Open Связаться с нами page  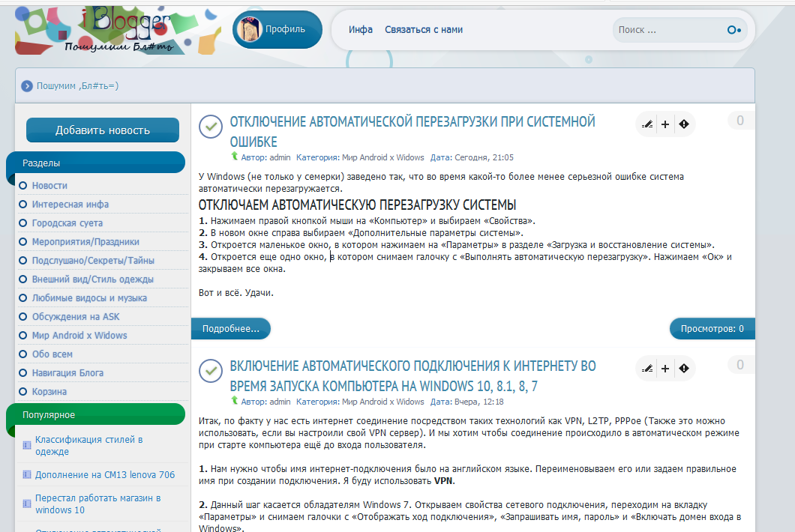pyautogui.click(x=424, y=30)
